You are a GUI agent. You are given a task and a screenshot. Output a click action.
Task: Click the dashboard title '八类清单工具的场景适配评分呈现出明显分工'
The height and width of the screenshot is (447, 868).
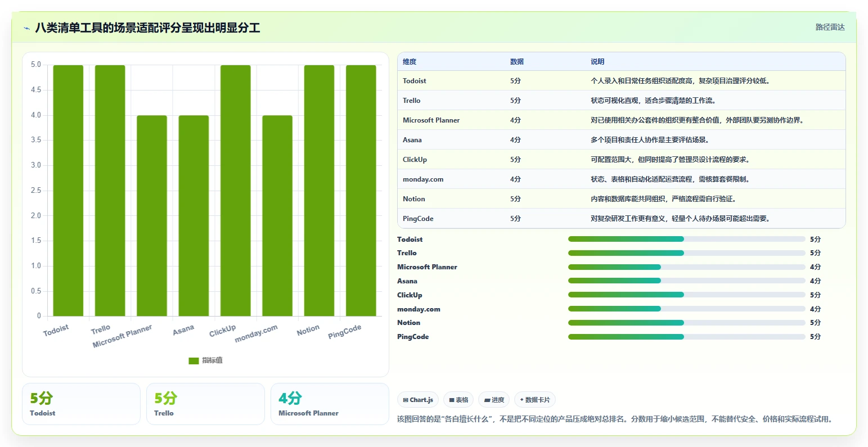(147, 28)
